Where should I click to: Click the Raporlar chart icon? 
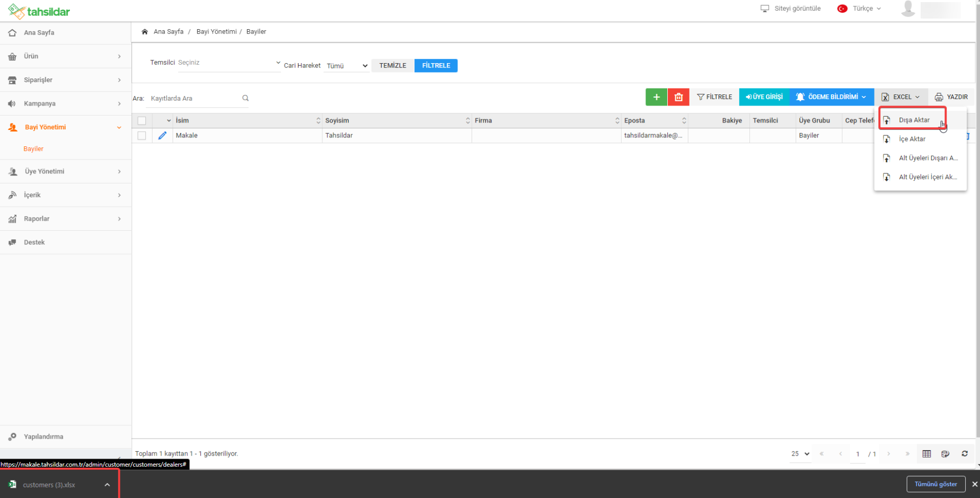pos(12,219)
